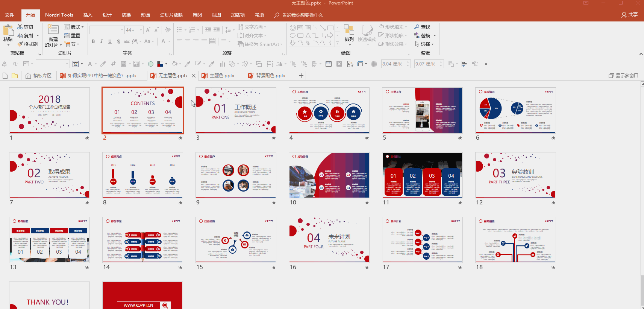The height and width of the screenshot is (309, 644).
Task: Toggle left text alignment
Action: click(x=179, y=41)
